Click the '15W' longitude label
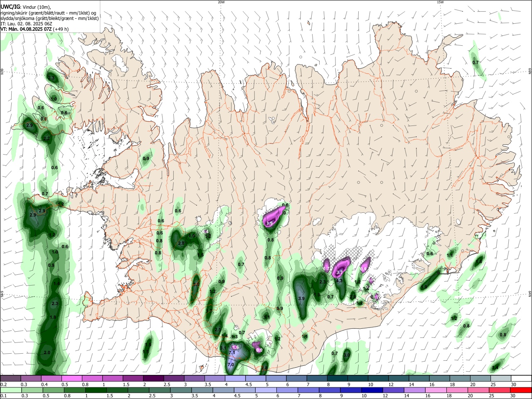This screenshot has height=399, width=532. pyautogui.click(x=440, y=2)
